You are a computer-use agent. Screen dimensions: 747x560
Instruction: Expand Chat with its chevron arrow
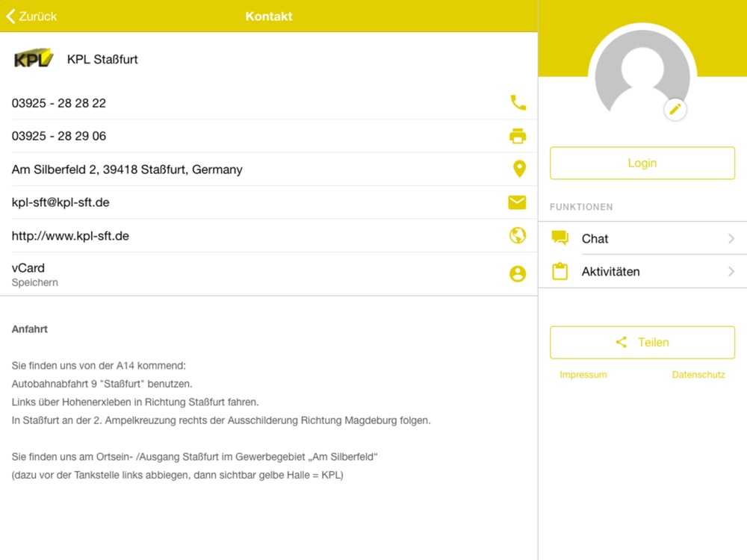coord(731,239)
